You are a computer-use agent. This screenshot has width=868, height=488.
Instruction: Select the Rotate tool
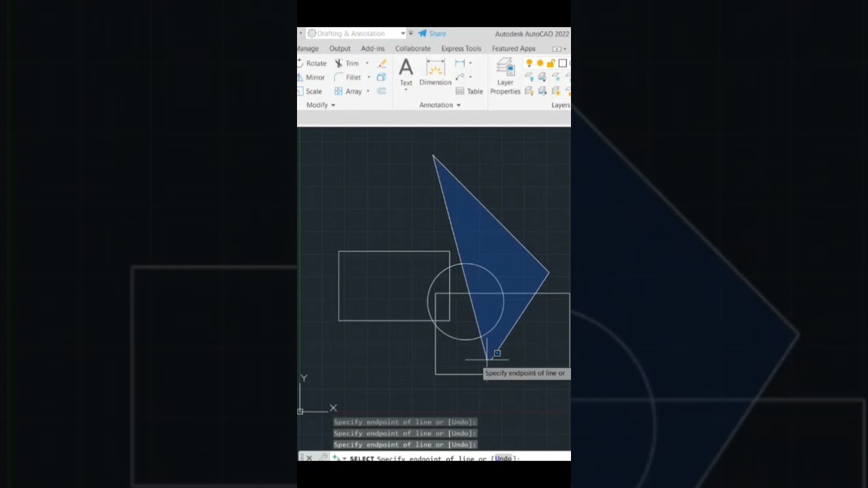click(313, 63)
